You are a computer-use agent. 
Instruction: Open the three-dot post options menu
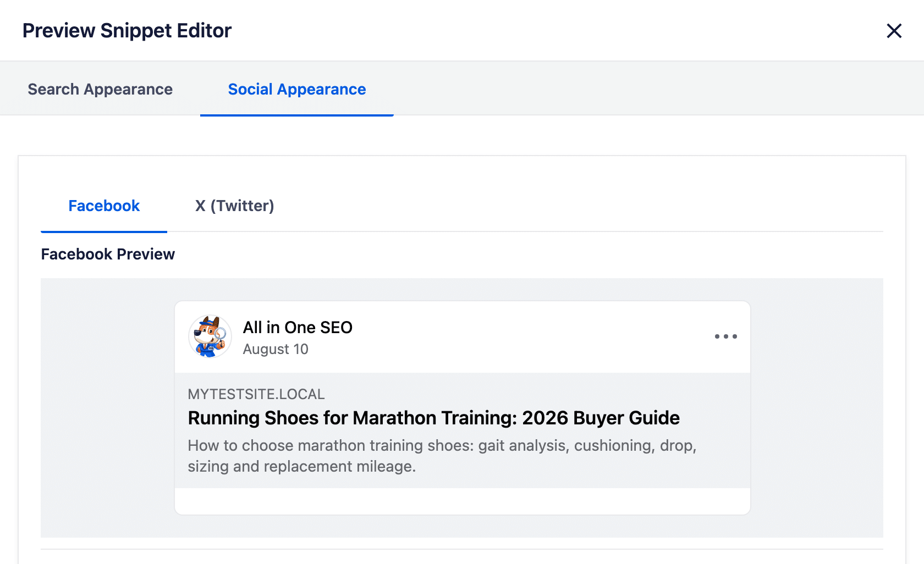click(x=726, y=336)
